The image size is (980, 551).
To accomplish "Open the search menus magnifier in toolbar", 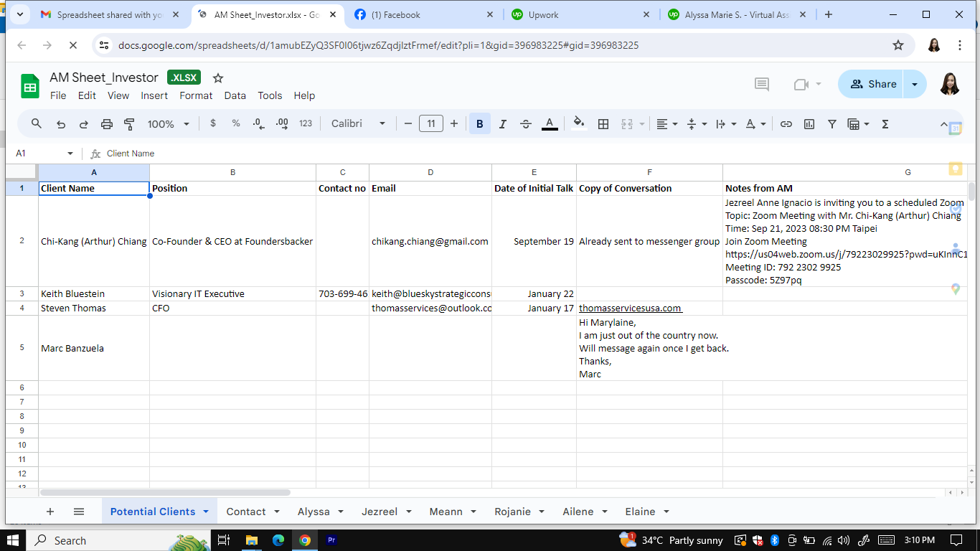I will [x=37, y=124].
